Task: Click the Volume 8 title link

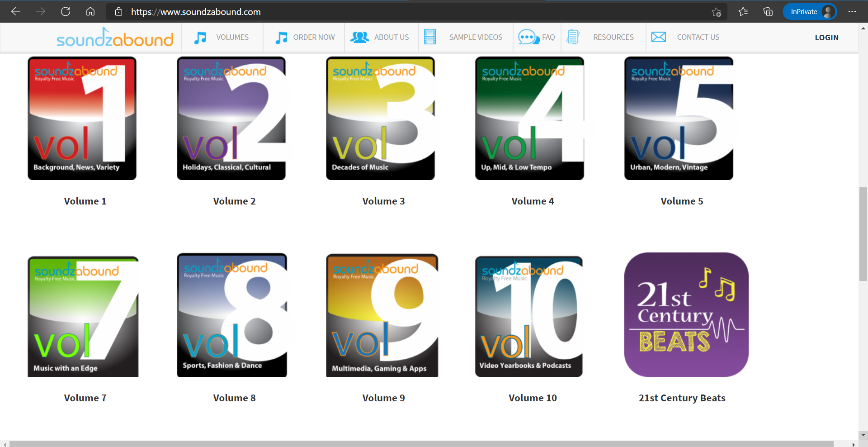Action: (234, 398)
